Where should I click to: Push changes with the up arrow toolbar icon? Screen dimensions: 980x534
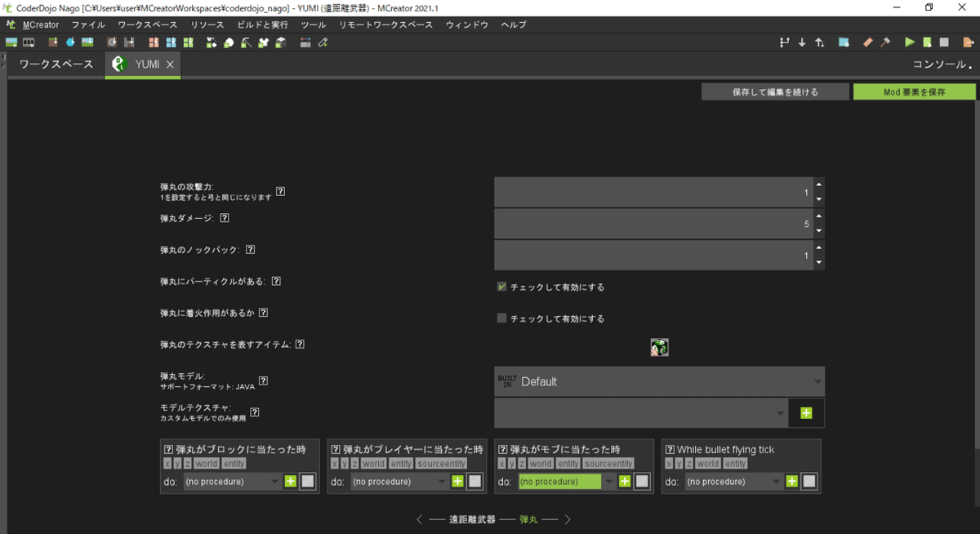[x=817, y=42]
